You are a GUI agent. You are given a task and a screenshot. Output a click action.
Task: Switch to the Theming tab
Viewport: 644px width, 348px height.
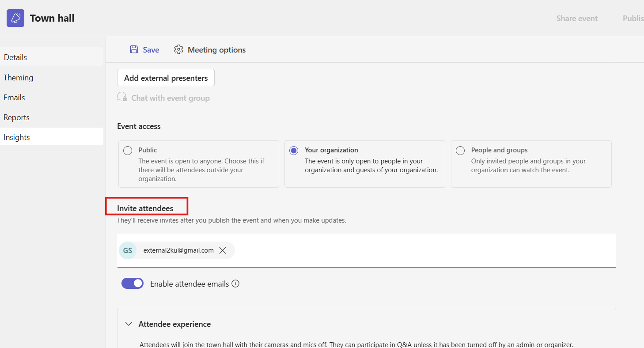tap(19, 78)
